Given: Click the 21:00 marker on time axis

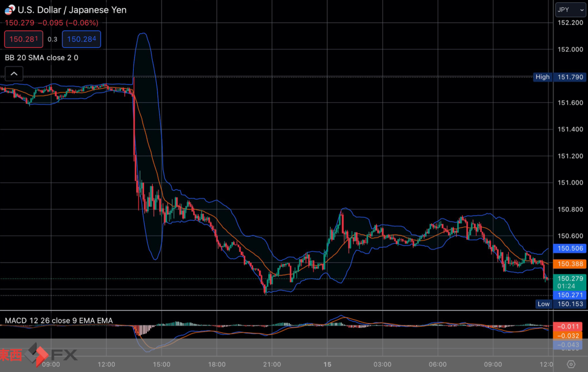Looking at the screenshot, I should click(272, 365).
